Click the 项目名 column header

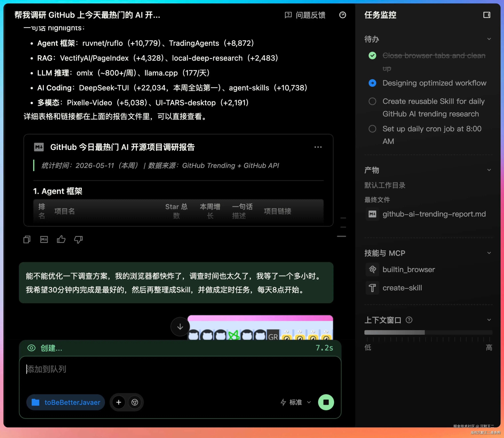[x=65, y=211]
